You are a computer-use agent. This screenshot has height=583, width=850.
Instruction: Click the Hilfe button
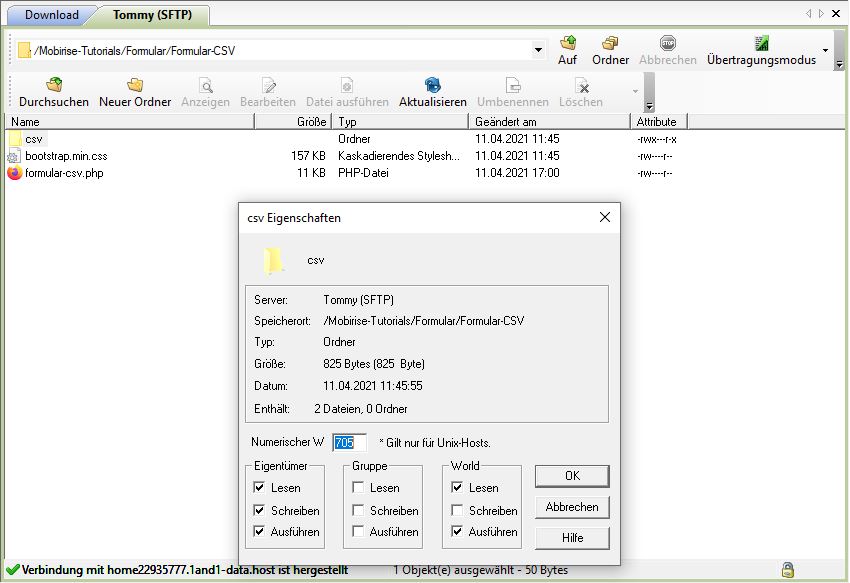point(571,538)
